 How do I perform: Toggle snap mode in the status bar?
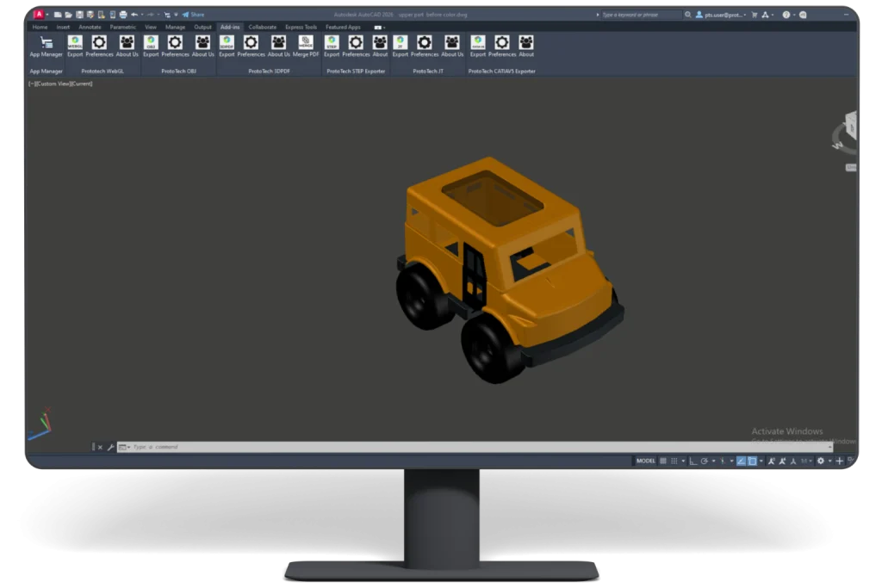[x=675, y=461]
